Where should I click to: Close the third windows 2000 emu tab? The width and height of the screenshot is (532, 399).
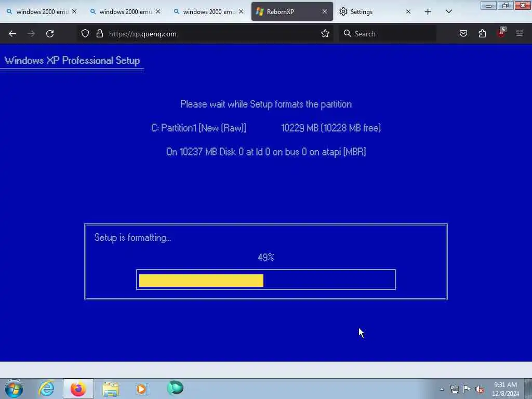(241, 11)
